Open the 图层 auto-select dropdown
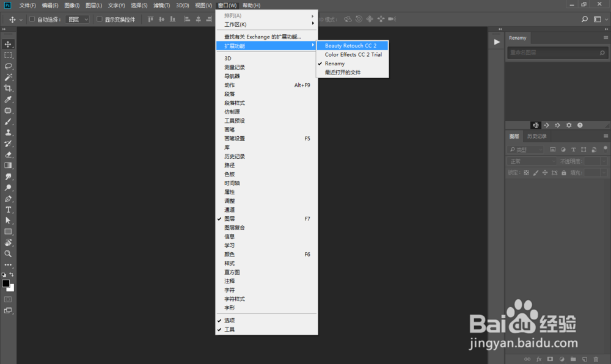 click(x=78, y=19)
